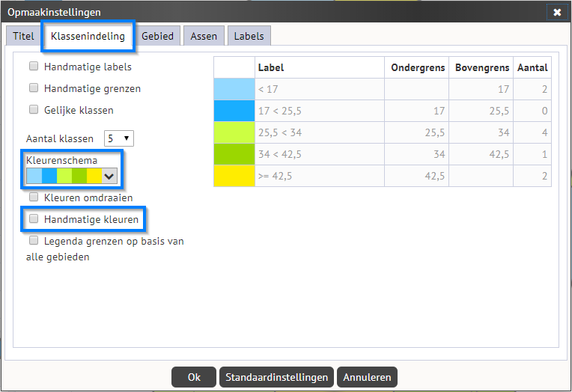Click the Ondergrens column header
This screenshot has width=572, height=392.
point(416,67)
